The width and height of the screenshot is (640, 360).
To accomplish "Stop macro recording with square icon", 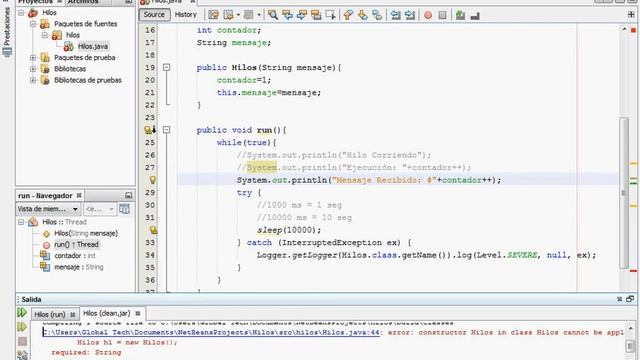I will click(x=442, y=15).
